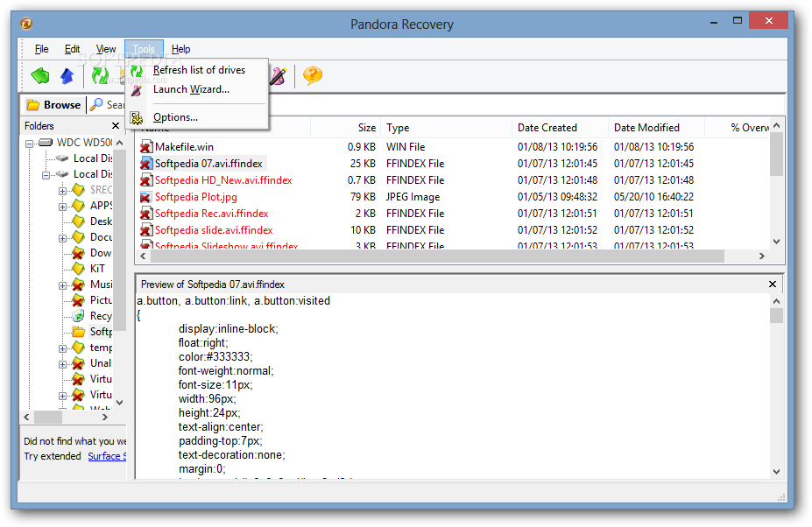Collapse the WDC WD500 drive node
This screenshot has width=812, height=527.
[x=30, y=144]
